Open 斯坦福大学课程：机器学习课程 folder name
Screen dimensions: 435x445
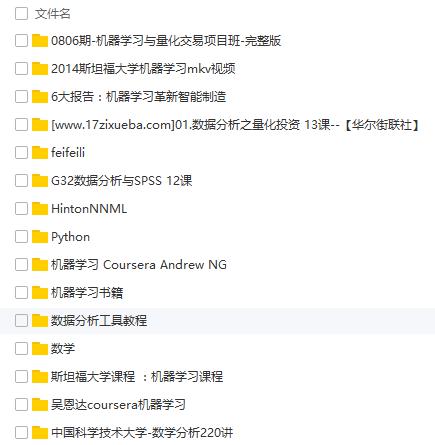tap(137, 377)
